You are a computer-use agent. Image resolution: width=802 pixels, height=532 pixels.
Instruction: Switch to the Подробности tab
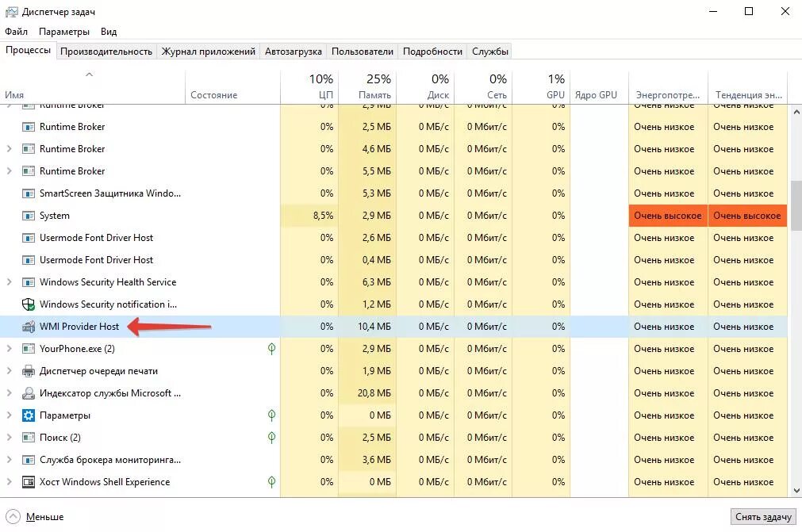click(x=432, y=52)
